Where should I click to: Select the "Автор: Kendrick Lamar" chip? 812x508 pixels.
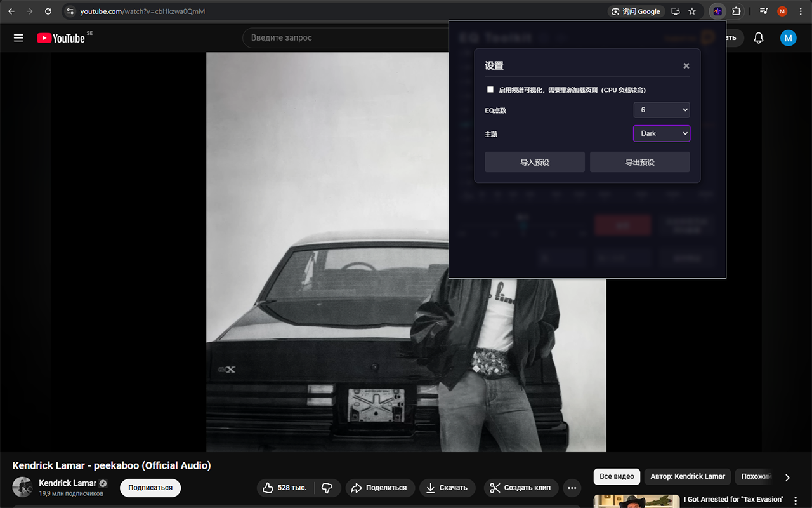688,477
